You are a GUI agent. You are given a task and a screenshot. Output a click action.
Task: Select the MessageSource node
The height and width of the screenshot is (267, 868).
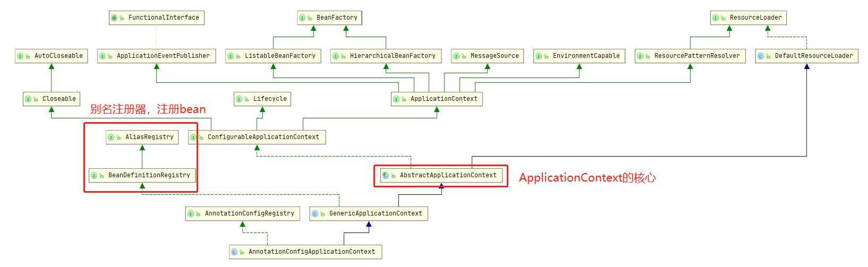tap(488, 56)
